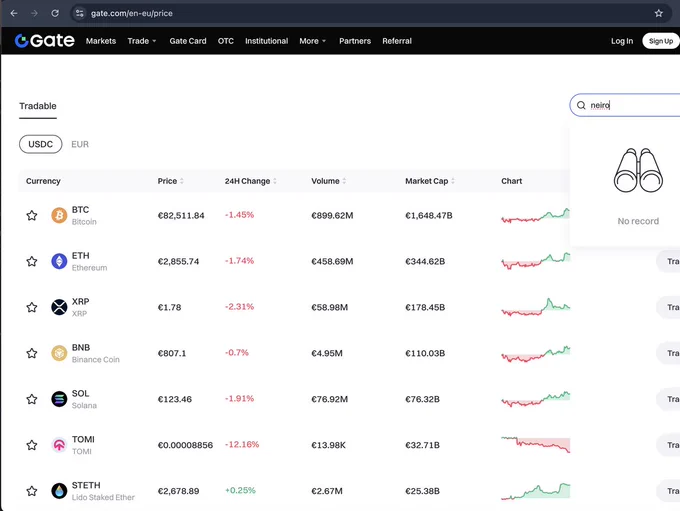Favorite ETH with its star
The image size is (680, 511).
(32, 261)
